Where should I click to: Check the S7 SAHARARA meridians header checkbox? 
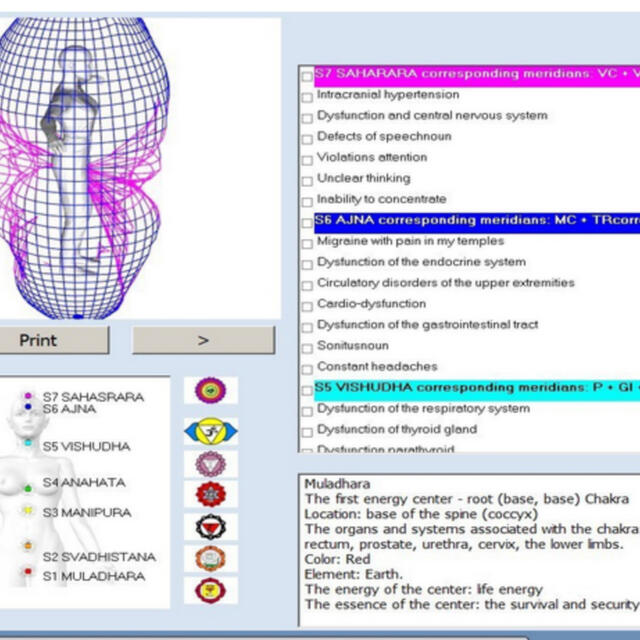click(x=307, y=76)
